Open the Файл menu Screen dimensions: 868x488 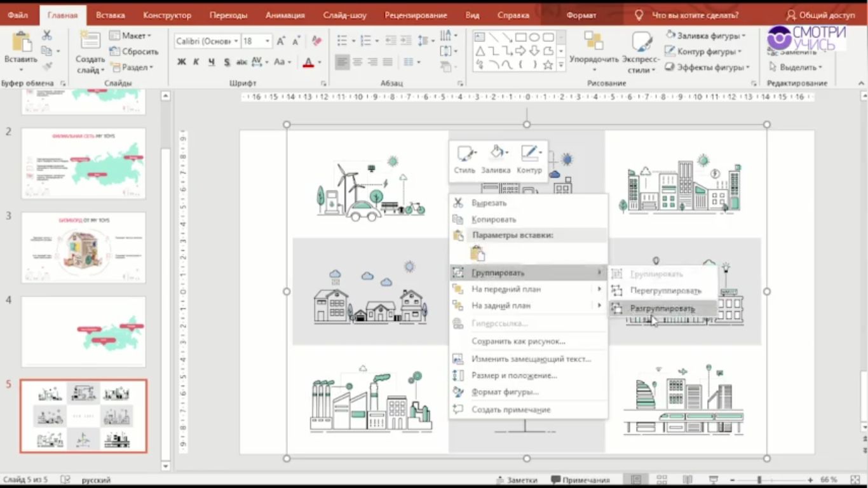click(18, 15)
